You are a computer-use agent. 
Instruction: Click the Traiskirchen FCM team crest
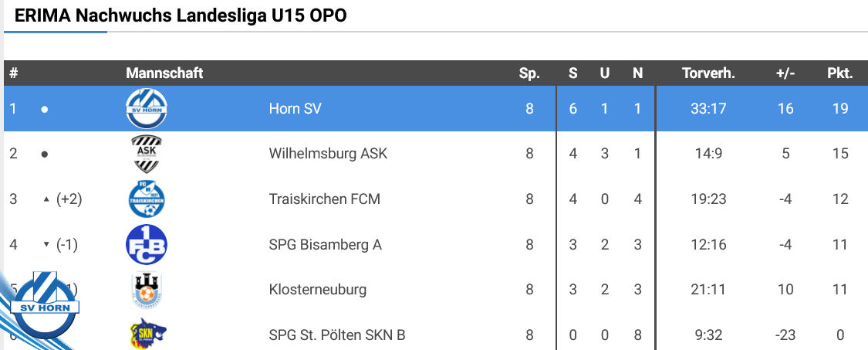pos(146,199)
